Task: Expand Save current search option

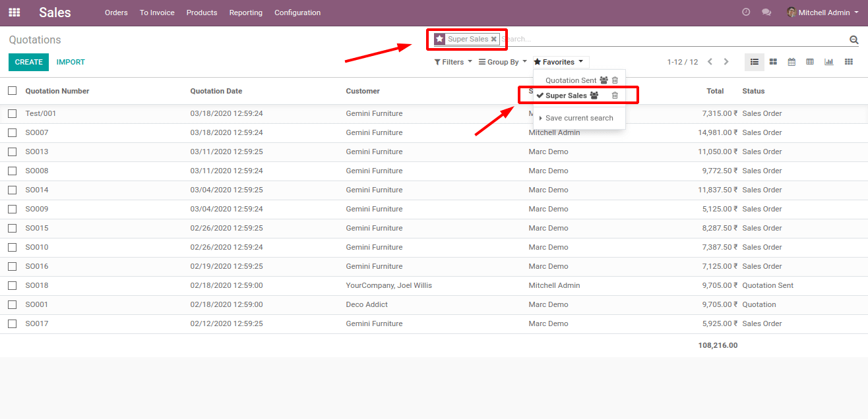Action: point(579,118)
